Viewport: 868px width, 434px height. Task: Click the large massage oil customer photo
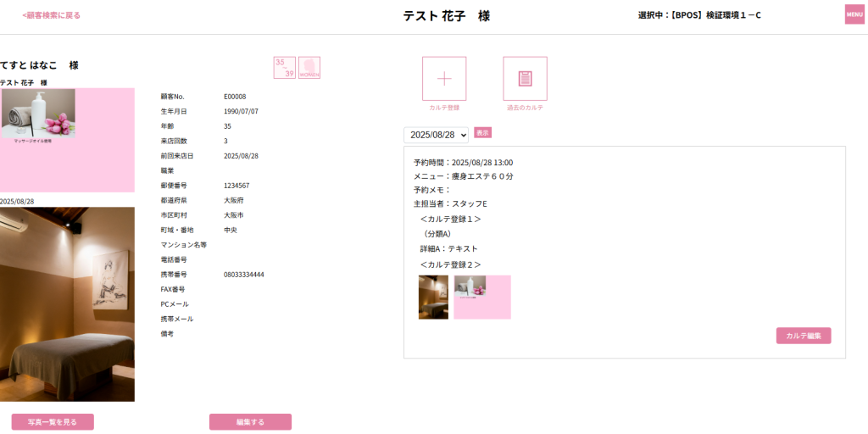click(x=67, y=140)
